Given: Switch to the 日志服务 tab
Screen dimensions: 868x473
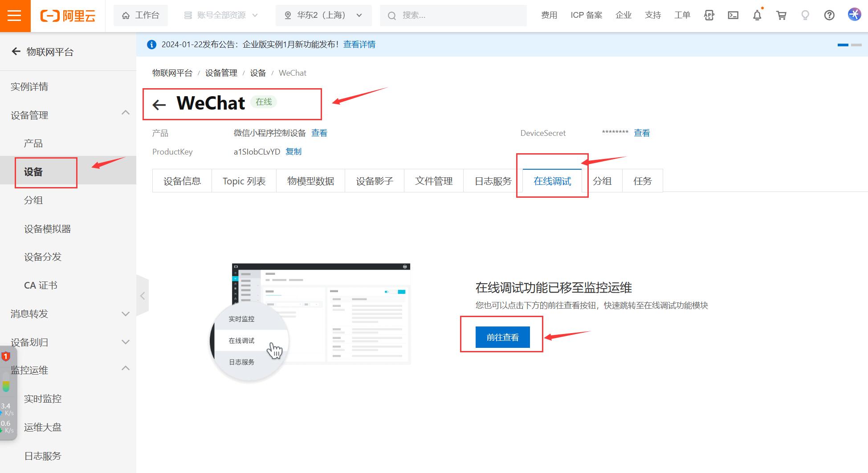Looking at the screenshot, I should 493,181.
